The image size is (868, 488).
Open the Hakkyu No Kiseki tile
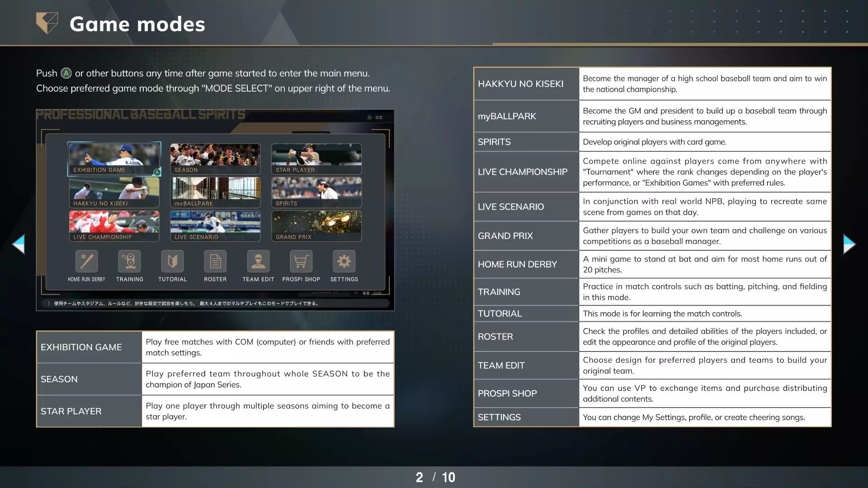coord(114,192)
